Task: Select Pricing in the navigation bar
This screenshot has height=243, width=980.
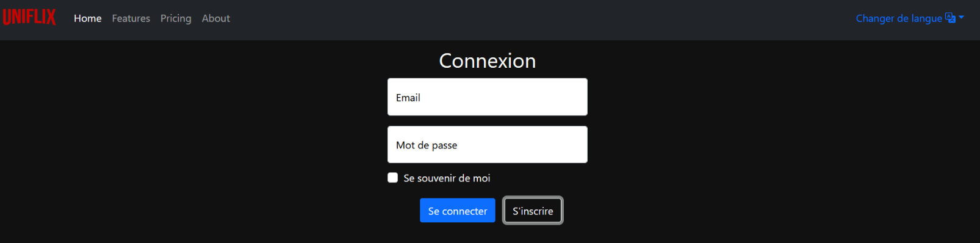Action: coord(176,18)
